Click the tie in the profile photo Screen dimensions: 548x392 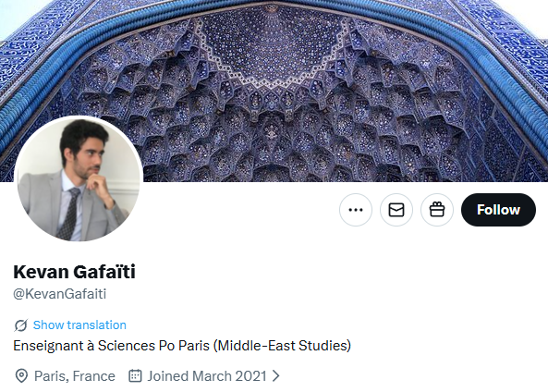click(x=70, y=214)
